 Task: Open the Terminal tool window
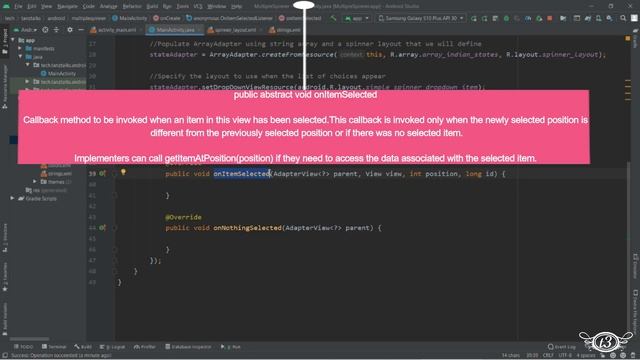tap(54, 347)
